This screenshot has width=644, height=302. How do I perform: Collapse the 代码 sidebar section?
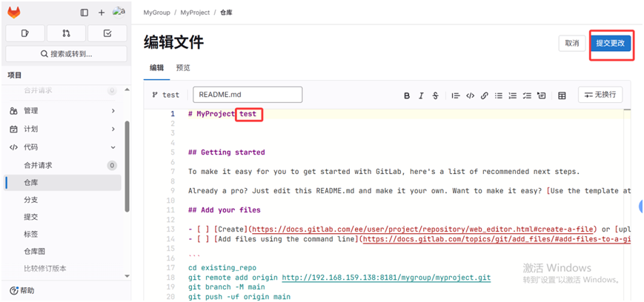pos(63,147)
